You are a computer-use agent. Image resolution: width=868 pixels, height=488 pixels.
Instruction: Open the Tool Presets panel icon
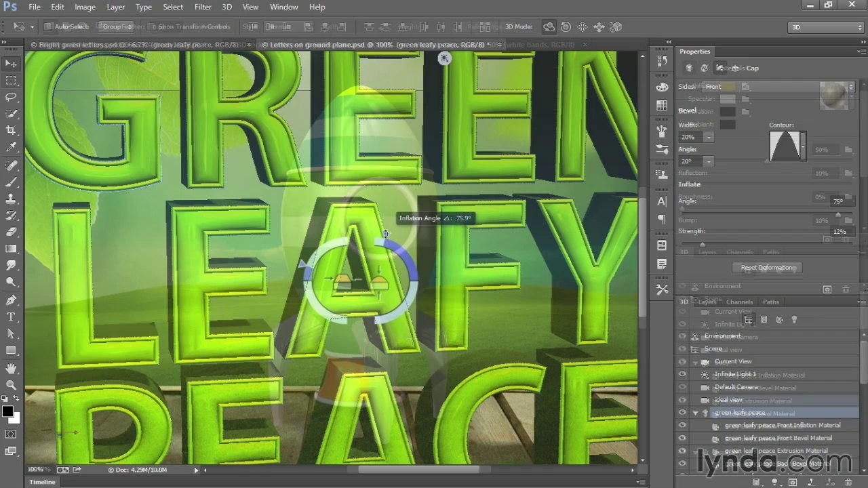click(662, 290)
